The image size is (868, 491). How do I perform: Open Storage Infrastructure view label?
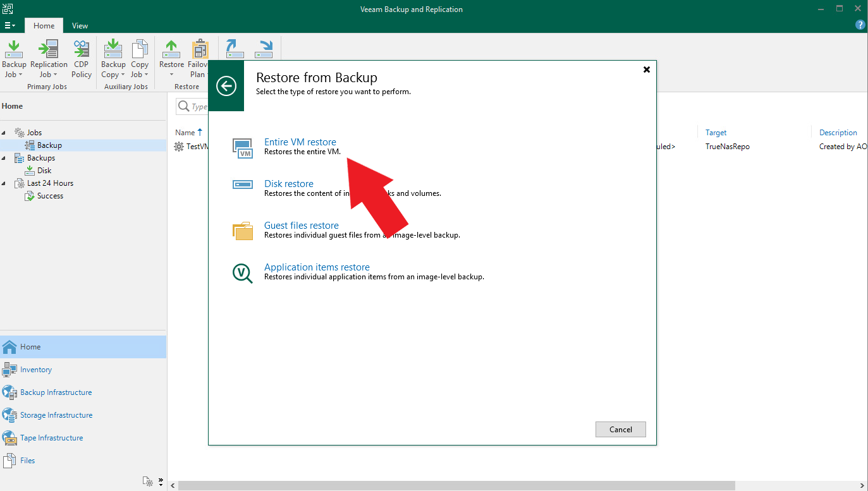pyautogui.click(x=56, y=415)
